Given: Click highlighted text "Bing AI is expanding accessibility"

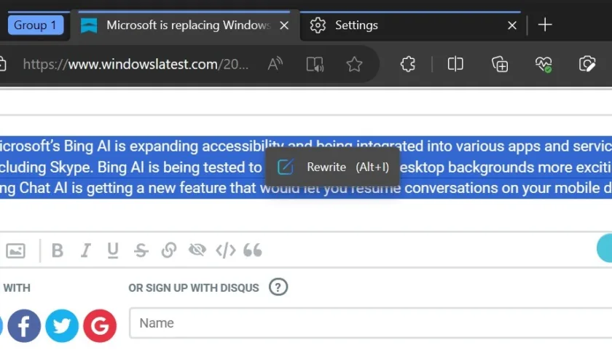Looking at the screenshot, I should pos(174,146).
